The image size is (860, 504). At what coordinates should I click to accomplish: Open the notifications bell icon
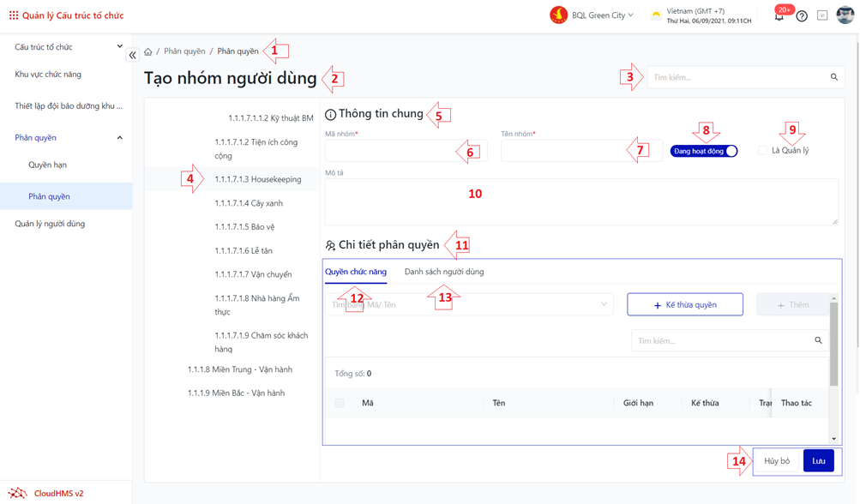point(779,16)
